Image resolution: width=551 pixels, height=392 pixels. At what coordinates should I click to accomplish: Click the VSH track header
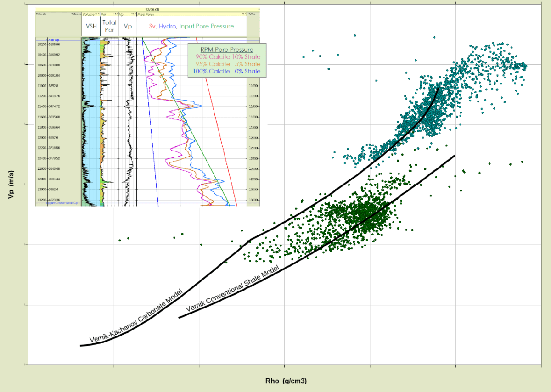tap(91, 26)
